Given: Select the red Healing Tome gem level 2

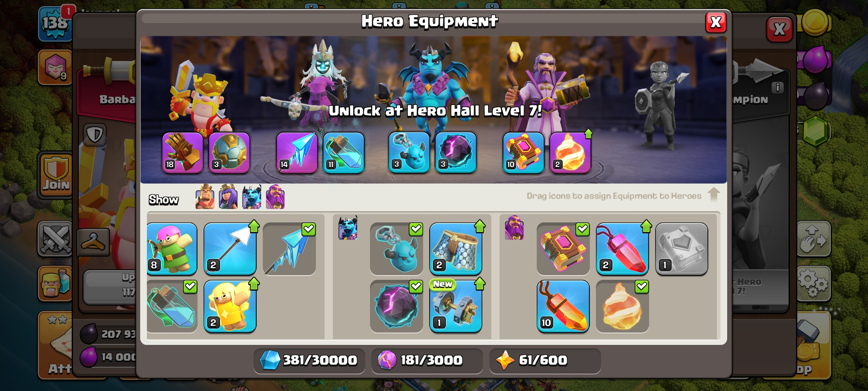Looking at the screenshot, I should click(x=623, y=249).
